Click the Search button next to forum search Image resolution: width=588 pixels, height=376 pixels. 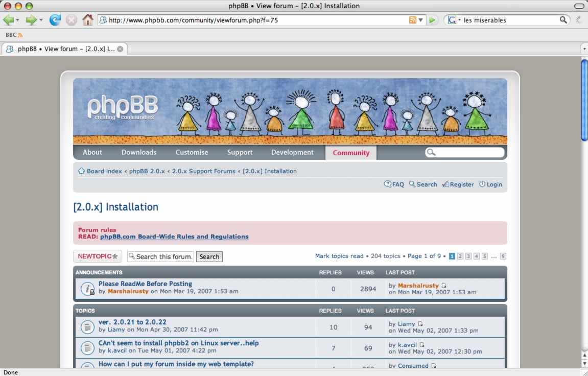(209, 256)
